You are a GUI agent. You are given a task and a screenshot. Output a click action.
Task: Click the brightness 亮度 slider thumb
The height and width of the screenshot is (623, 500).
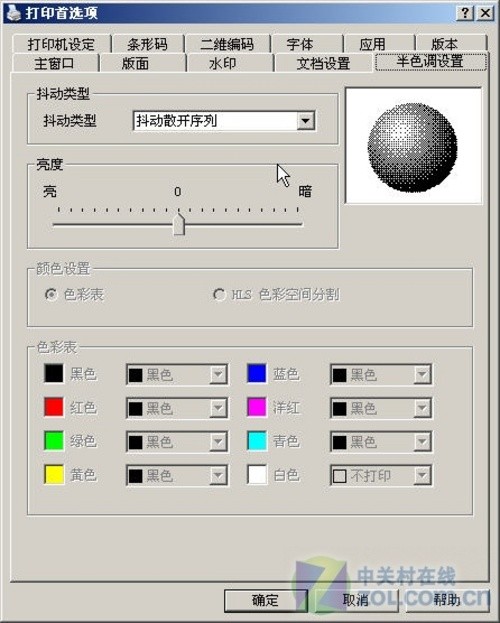point(179,224)
